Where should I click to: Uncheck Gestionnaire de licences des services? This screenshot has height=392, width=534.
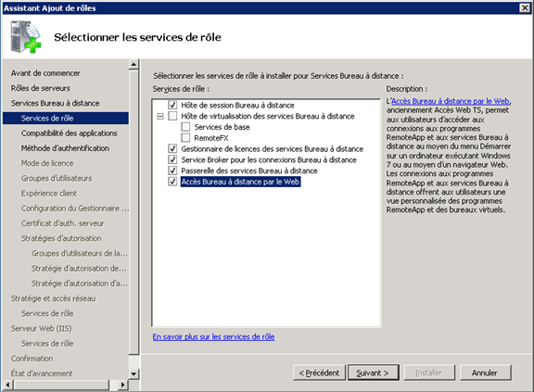[x=172, y=148]
